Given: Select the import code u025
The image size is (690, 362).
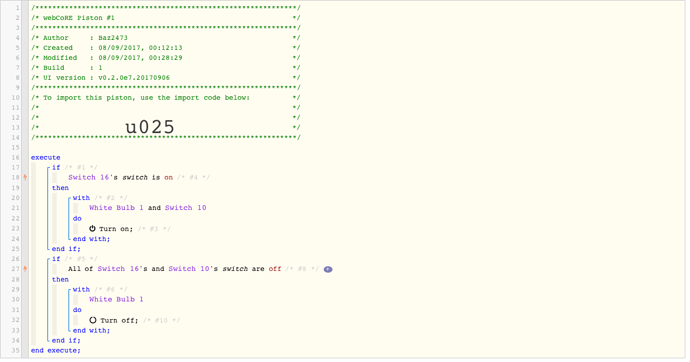Looking at the screenshot, I should [x=150, y=127].
